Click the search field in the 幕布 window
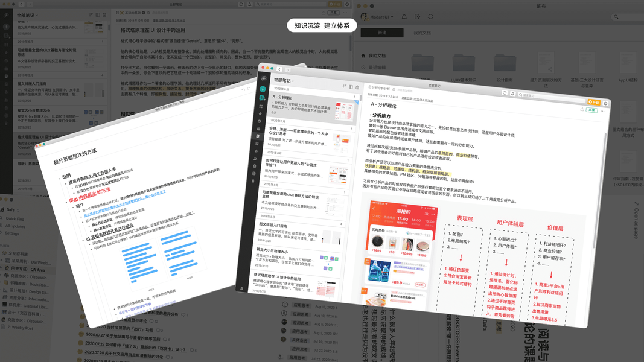This screenshot has width=644, height=362. coord(628,17)
